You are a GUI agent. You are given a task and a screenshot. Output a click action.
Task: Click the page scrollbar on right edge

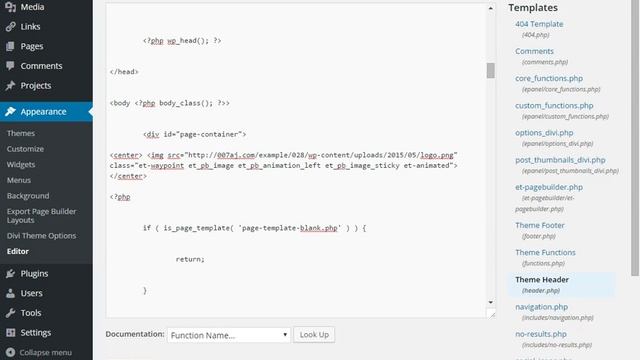tap(635, 138)
